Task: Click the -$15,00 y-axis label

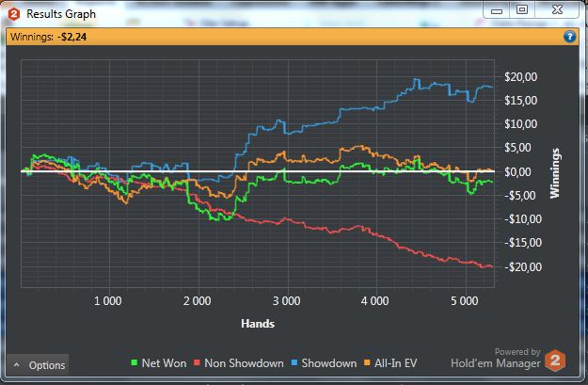Action: [x=522, y=243]
